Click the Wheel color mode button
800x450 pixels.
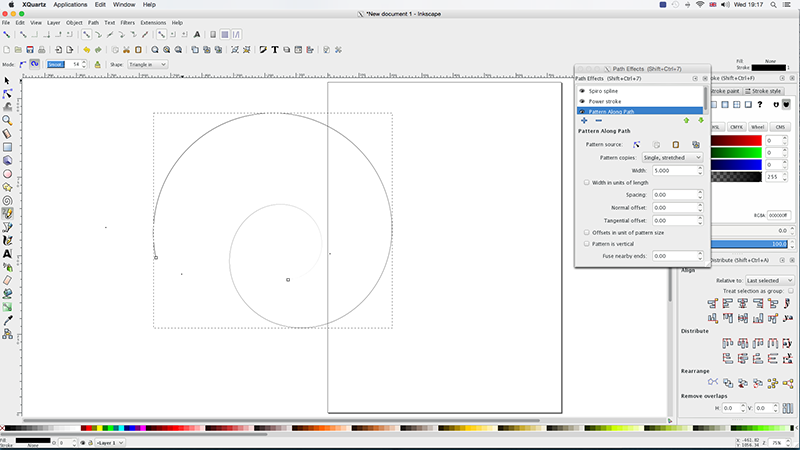pyautogui.click(x=758, y=127)
